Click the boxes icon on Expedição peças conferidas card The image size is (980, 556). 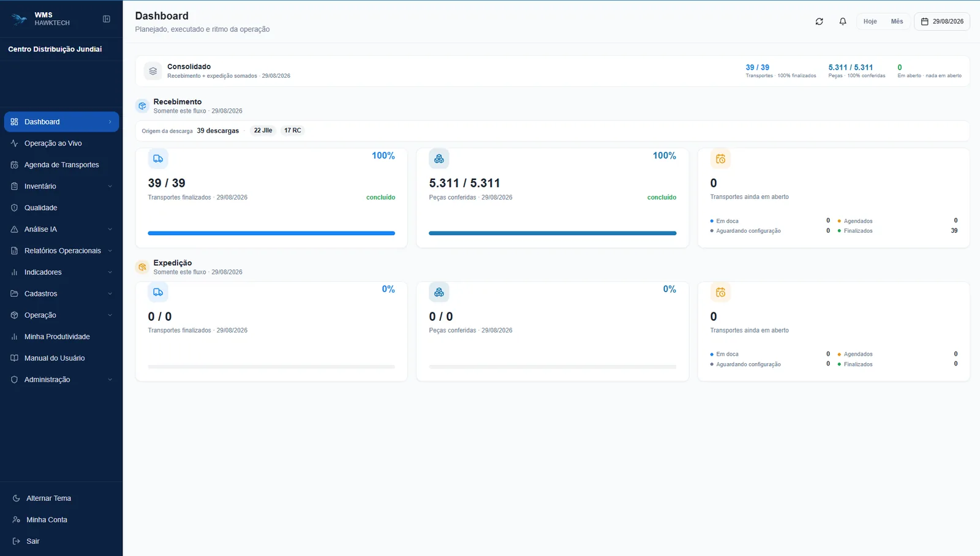click(439, 292)
